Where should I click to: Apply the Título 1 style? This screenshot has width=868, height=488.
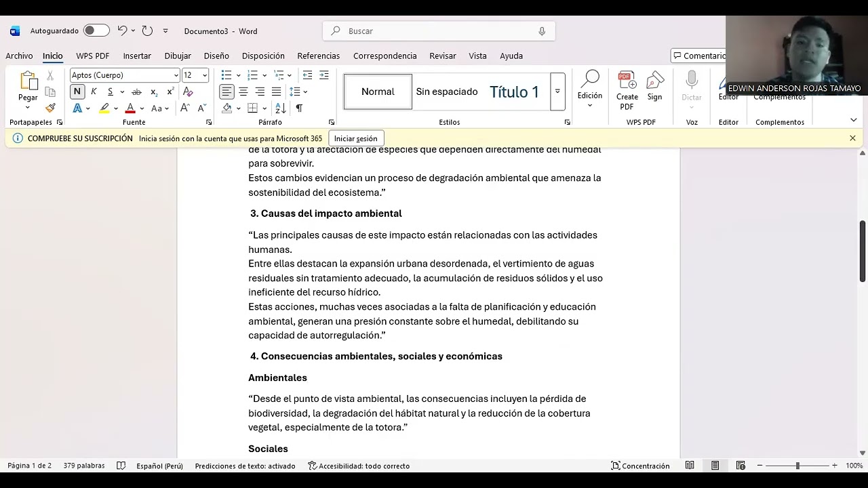pyautogui.click(x=515, y=91)
